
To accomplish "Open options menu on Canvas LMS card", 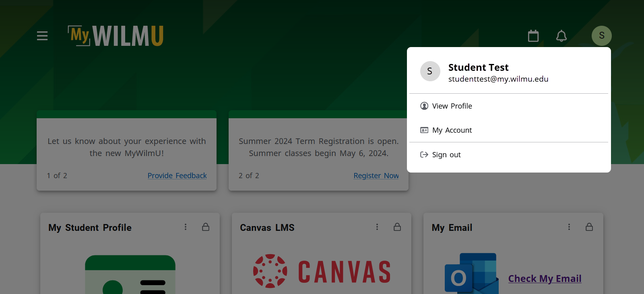I will point(377,227).
